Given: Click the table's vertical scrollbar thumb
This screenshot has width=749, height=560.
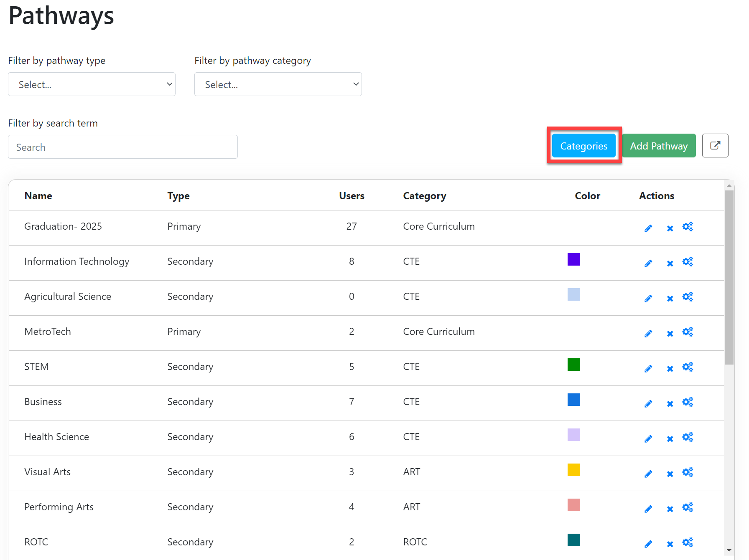Looking at the screenshot, I should (x=729, y=278).
